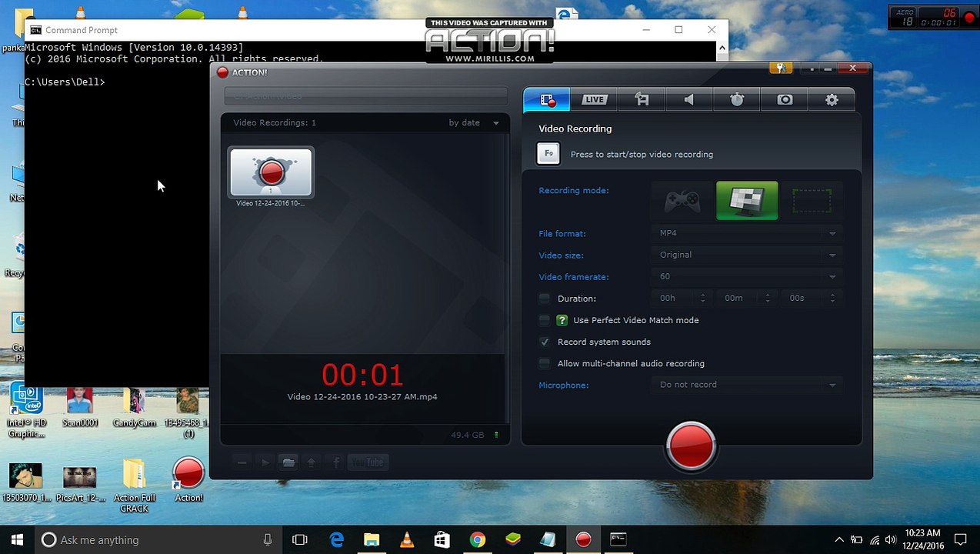Open the Microphone dropdown showing Do not record
The image size is (980, 554).
click(x=747, y=385)
